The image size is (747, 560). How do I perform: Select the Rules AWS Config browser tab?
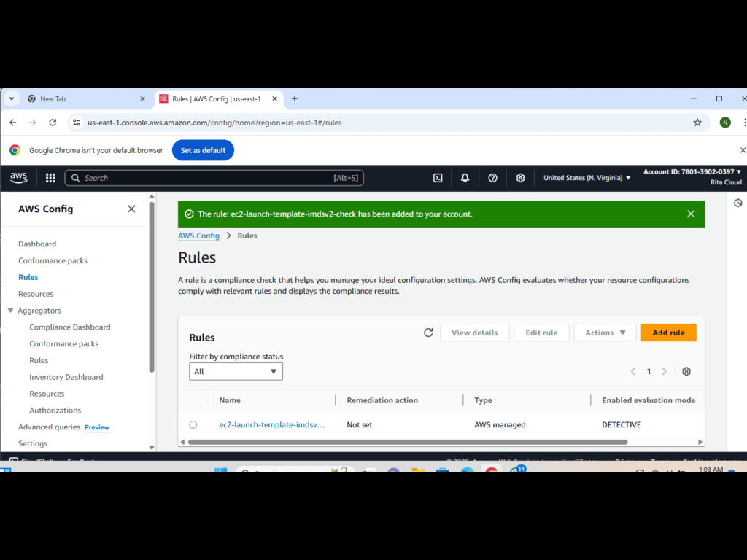(219, 98)
